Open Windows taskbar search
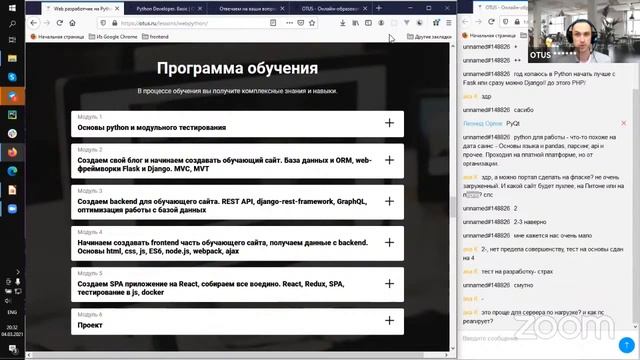This screenshot has width=640, height=360. coord(12,24)
